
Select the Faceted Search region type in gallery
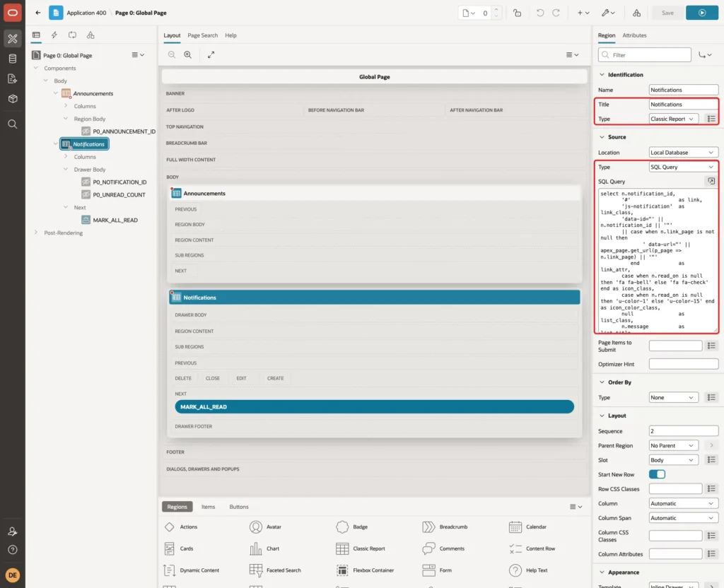tap(275, 570)
